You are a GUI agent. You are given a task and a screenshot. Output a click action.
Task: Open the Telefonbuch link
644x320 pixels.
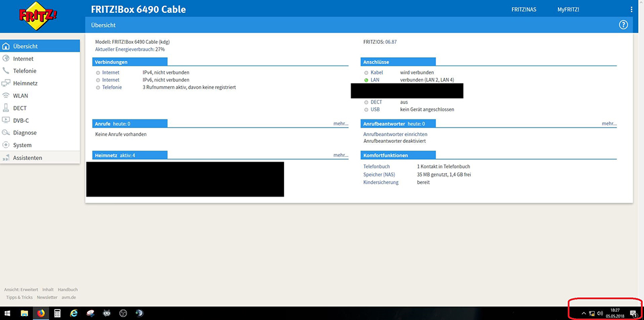point(376,167)
